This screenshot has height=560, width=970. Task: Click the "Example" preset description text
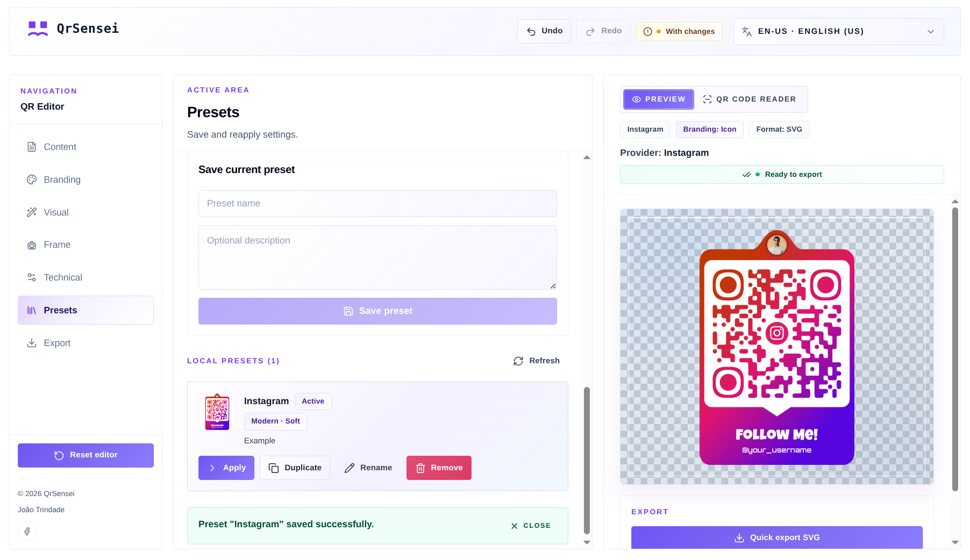click(260, 441)
